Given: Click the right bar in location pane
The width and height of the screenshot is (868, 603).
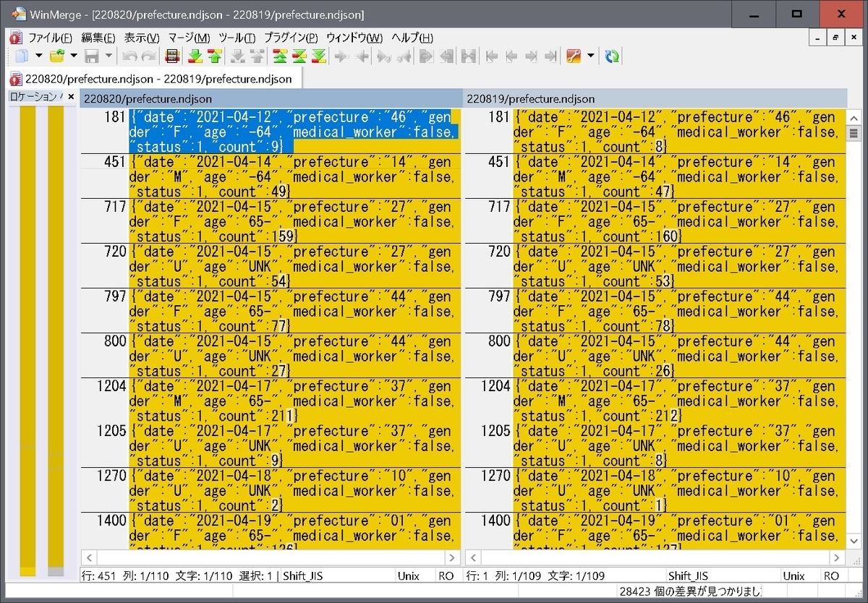Looking at the screenshot, I should (x=56, y=341).
